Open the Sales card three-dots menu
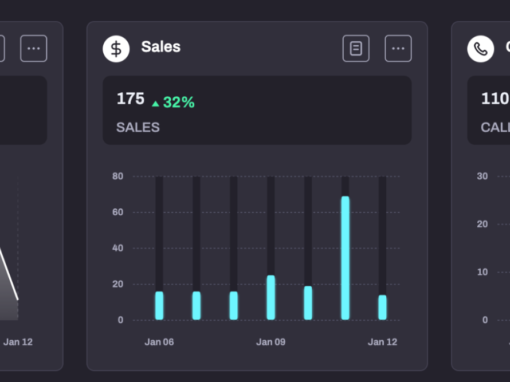510x382 pixels. click(x=398, y=48)
